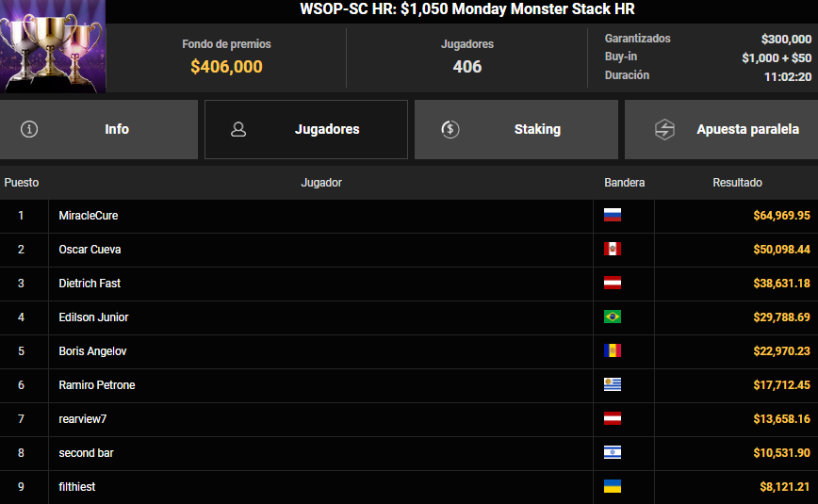Click the Garantizados label
818x504 pixels.
(637, 39)
